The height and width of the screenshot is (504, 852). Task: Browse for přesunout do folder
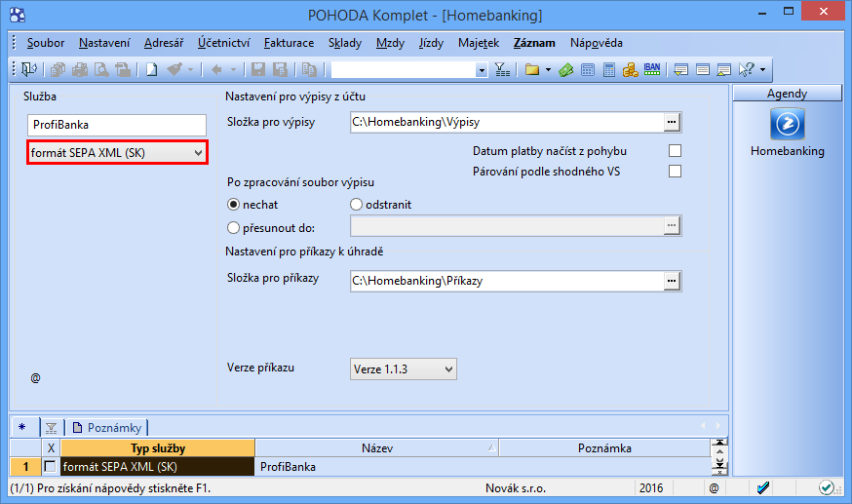pyautogui.click(x=672, y=225)
